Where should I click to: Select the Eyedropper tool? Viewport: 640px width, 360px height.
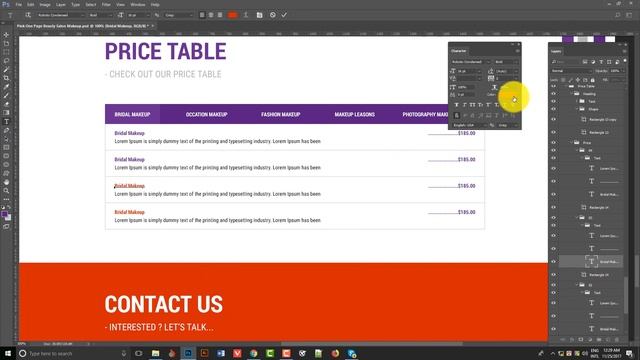[6, 87]
